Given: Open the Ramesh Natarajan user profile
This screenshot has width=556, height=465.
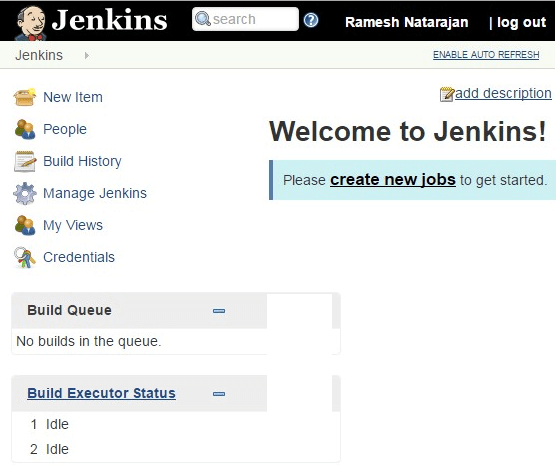Looking at the screenshot, I should coord(407,22).
